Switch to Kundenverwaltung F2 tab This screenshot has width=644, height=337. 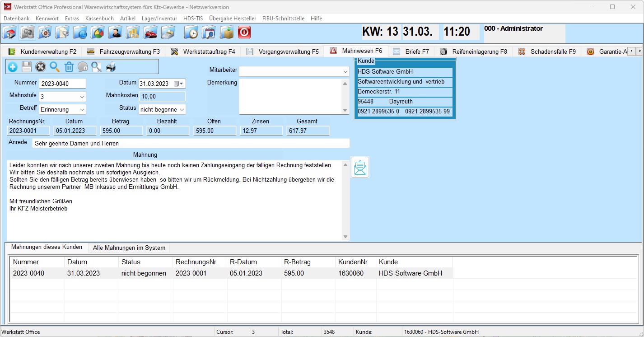click(43, 51)
